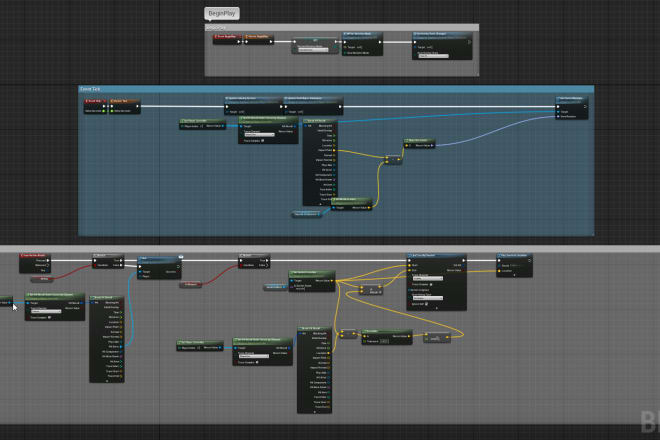Screen dimensions: 660x440
Task: Toggle Trace Complex on bottom-left hit result node
Action: click(50, 317)
